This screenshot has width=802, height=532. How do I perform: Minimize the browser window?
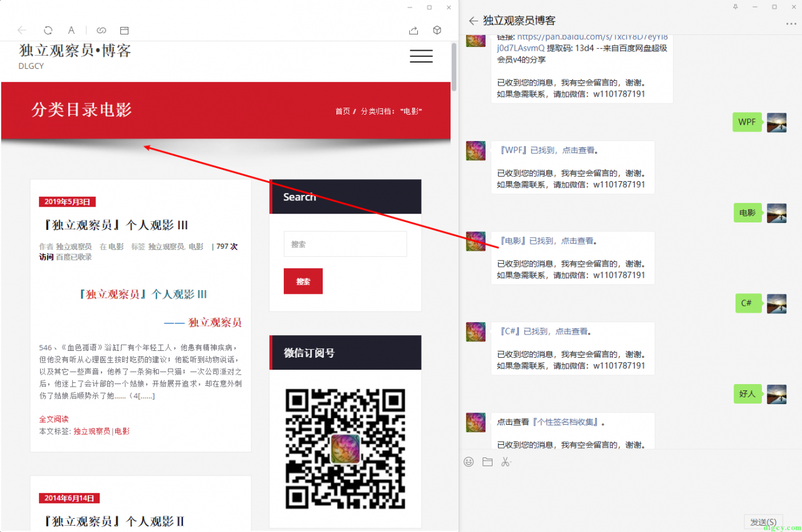point(410,8)
